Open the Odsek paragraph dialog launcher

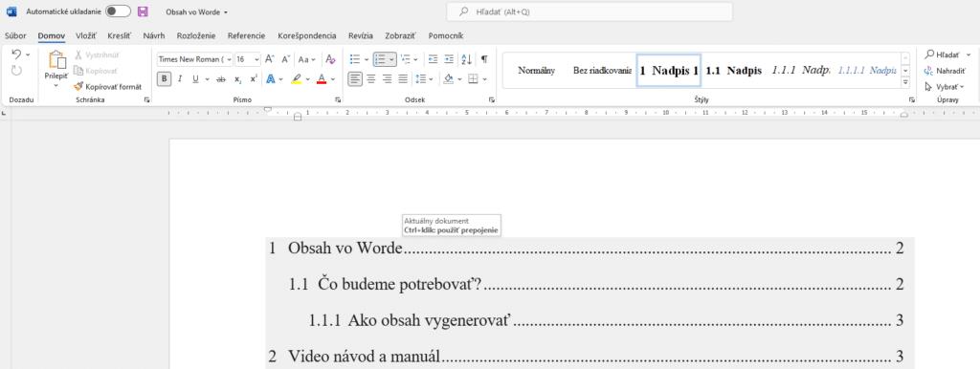click(x=492, y=100)
